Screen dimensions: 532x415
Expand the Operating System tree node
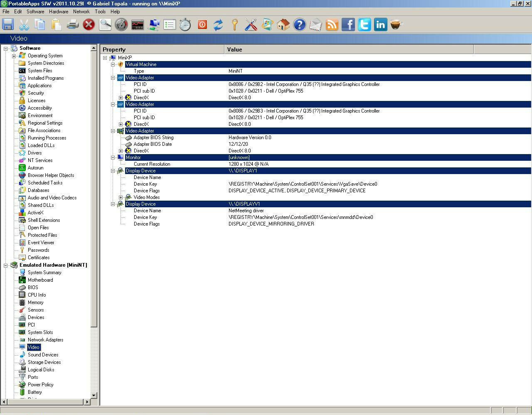14,56
